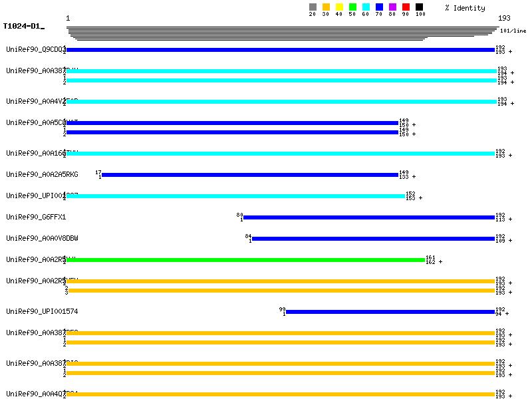The width and height of the screenshot is (532, 399).
Task: Open the UniRef90_A0A2A5RKG hit label
Action: 42,174
